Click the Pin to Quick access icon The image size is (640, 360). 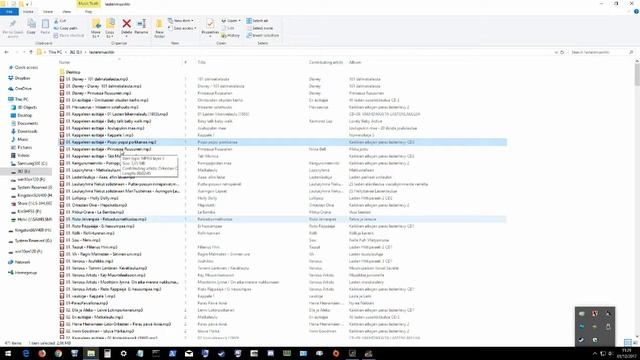[13, 24]
